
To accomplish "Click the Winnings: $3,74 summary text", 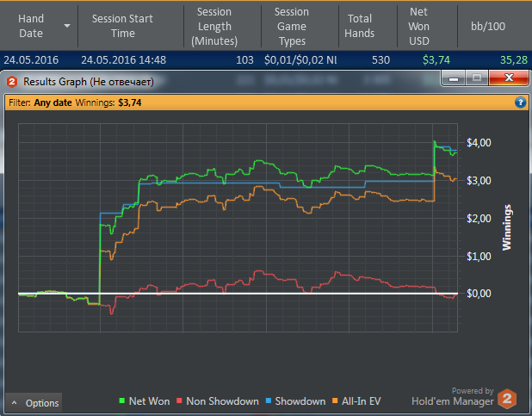I will pyautogui.click(x=108, y=102).
